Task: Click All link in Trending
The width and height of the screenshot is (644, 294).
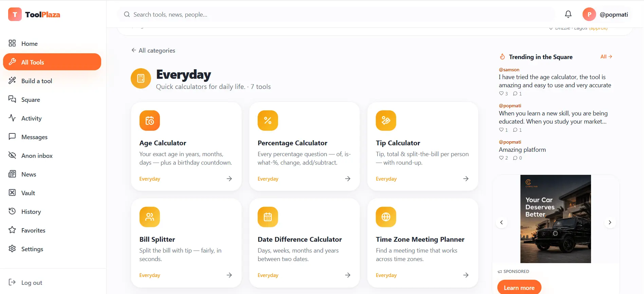Action: pyautogui.click(x=606, y=57)
